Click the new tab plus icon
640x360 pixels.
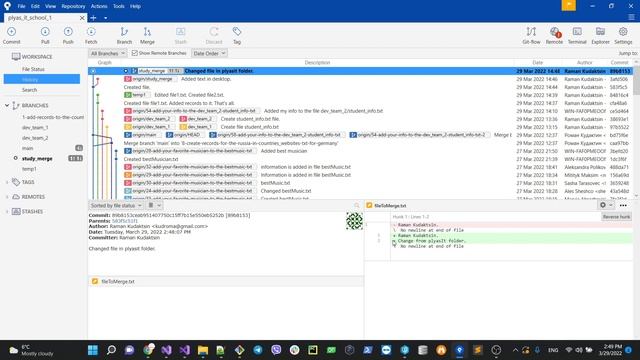click(x=93, y=18)
